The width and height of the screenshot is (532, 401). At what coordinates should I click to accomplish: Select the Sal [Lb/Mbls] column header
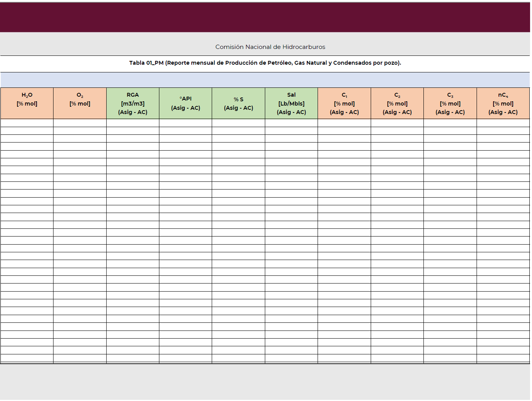(x=291, y=103)
